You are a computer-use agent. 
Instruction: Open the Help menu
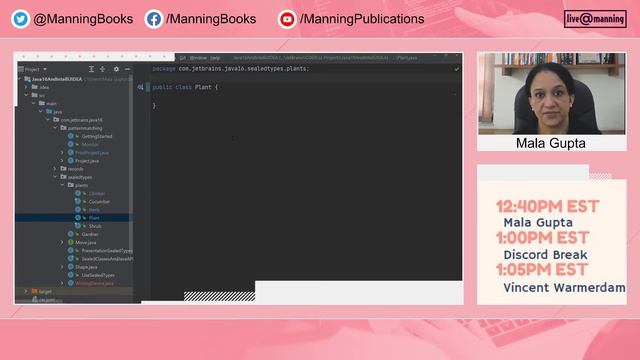[x=215, y=58]
